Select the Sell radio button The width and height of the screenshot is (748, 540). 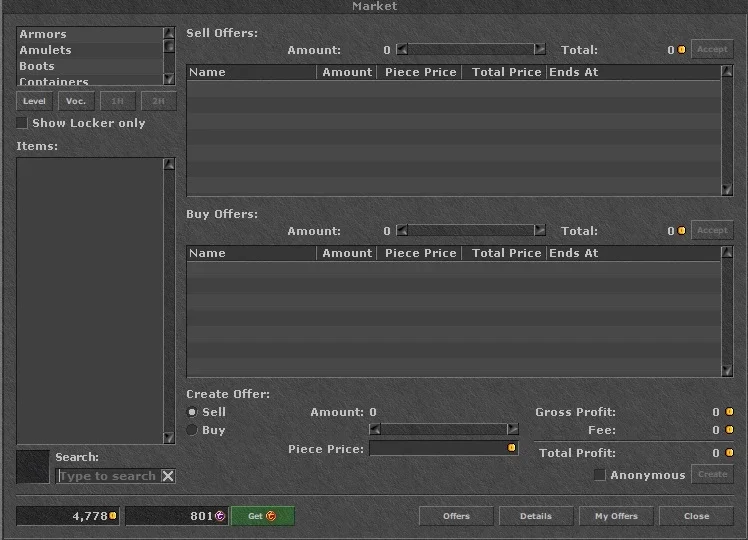point(192,412)
